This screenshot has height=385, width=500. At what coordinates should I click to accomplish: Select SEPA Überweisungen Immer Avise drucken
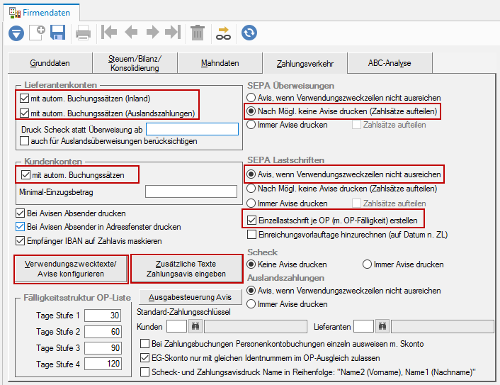(251, 125)
